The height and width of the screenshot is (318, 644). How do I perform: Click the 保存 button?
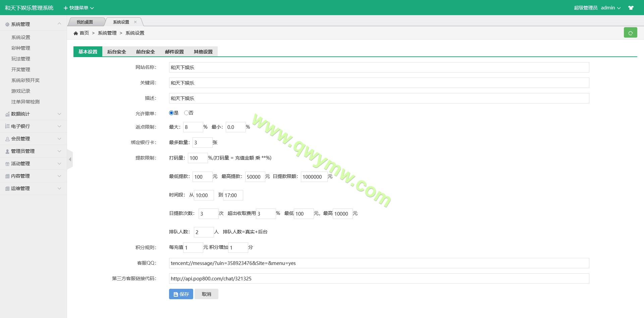pos(181,294)
